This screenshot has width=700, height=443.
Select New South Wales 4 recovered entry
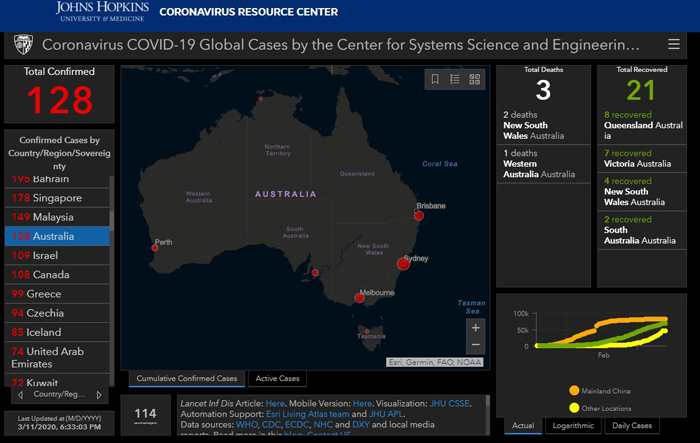tap(642, 192)
